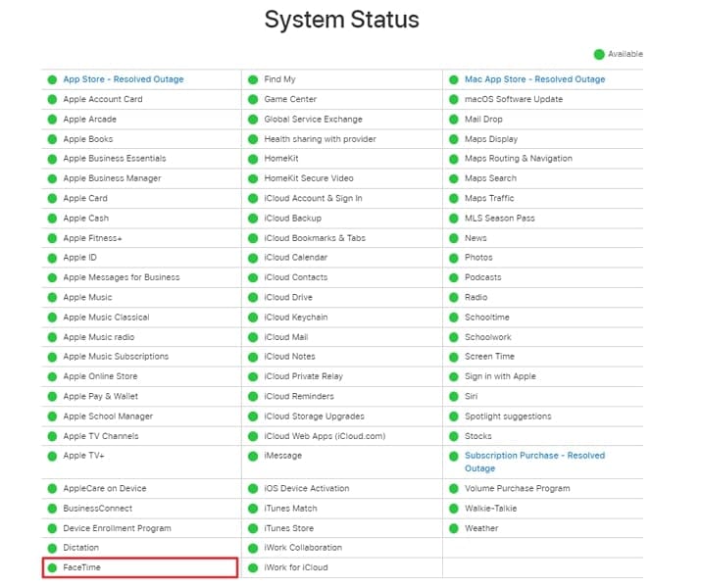Viewport: 701px width, 588px height.
Task: Click the green Available legend dot
Action: coord(599,54)
